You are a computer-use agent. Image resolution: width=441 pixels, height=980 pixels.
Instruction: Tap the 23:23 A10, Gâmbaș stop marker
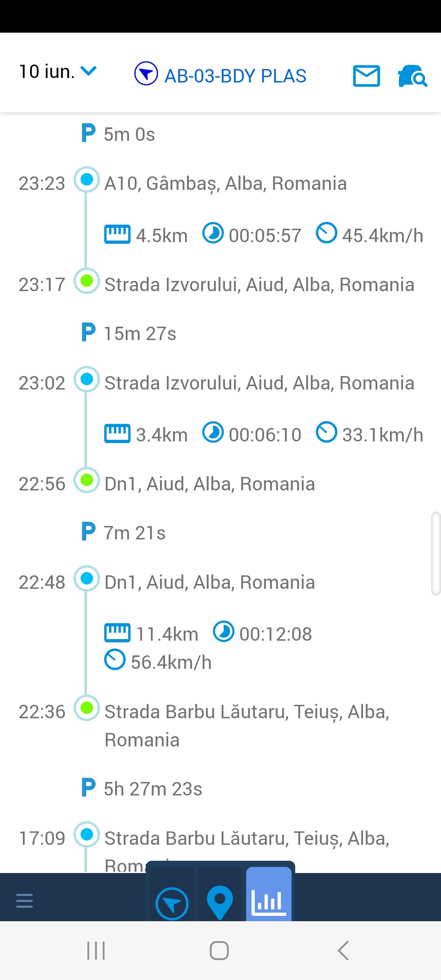point(87,180)
